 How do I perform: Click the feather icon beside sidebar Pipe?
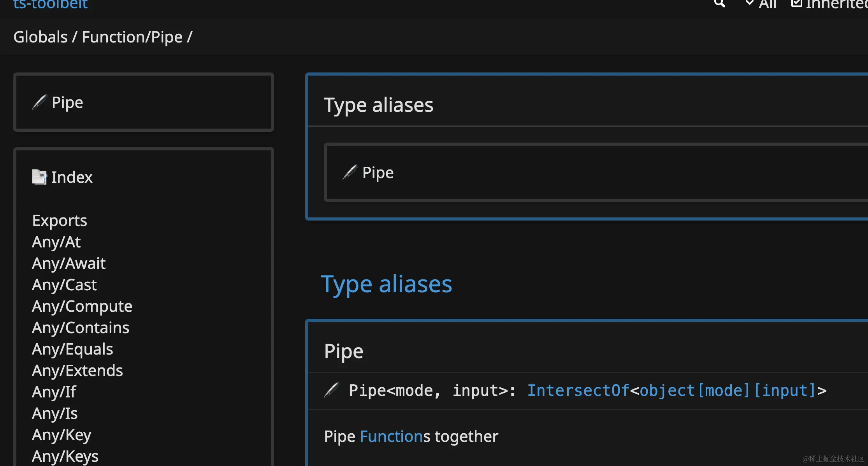[x=39, y=102]
